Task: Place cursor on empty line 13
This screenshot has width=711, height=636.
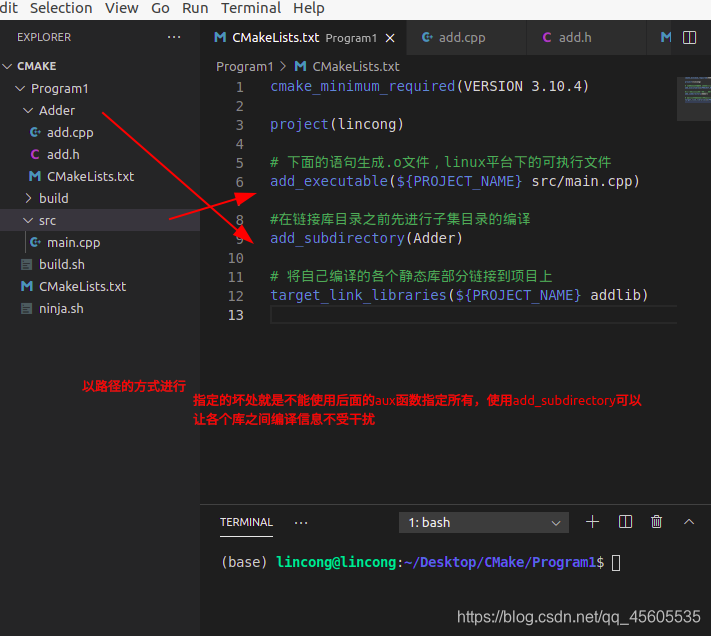Action: (x=473, y=315)
